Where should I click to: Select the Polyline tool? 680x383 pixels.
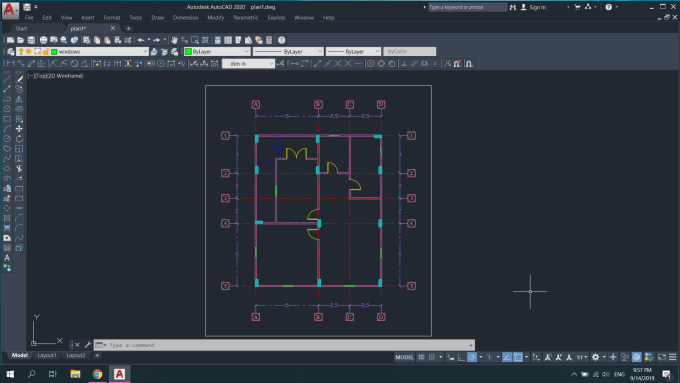coord(7,99)
